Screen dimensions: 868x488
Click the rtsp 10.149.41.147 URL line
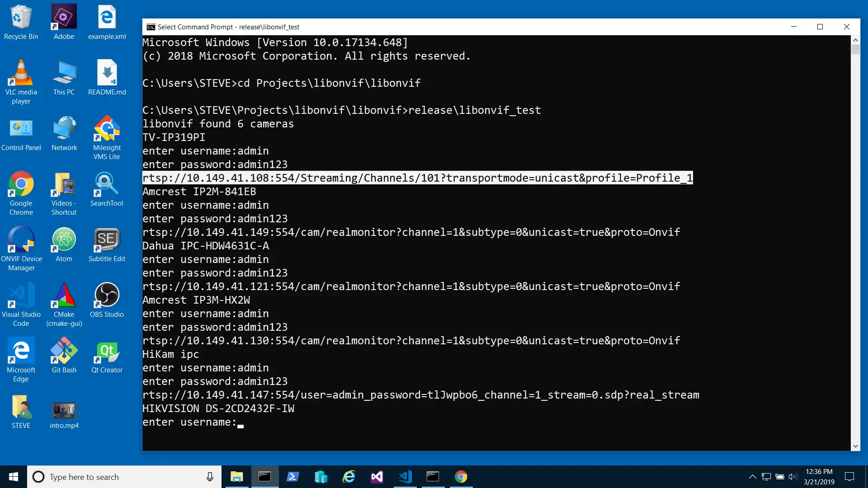pos(420,395)
